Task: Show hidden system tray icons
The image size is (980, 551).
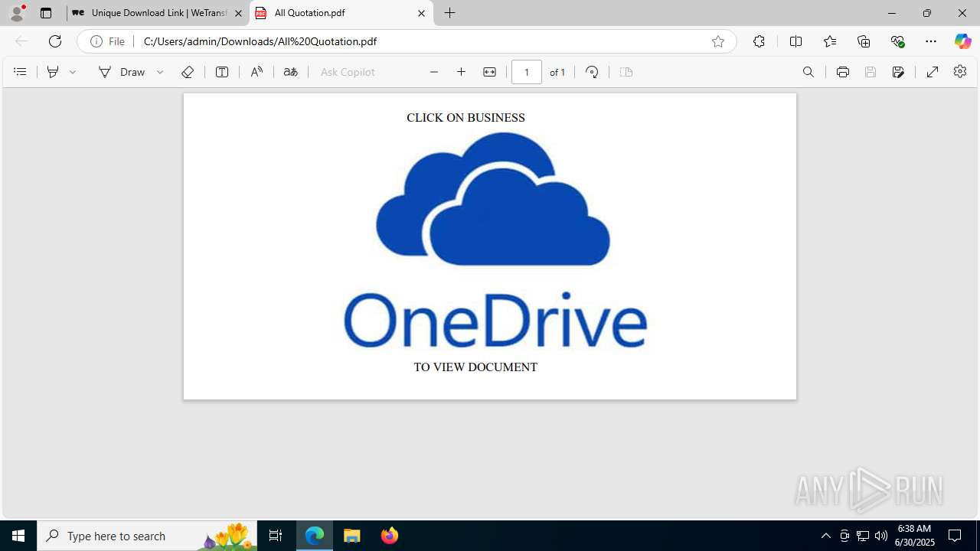Action: pyautogui.click(x=825, y=536)
